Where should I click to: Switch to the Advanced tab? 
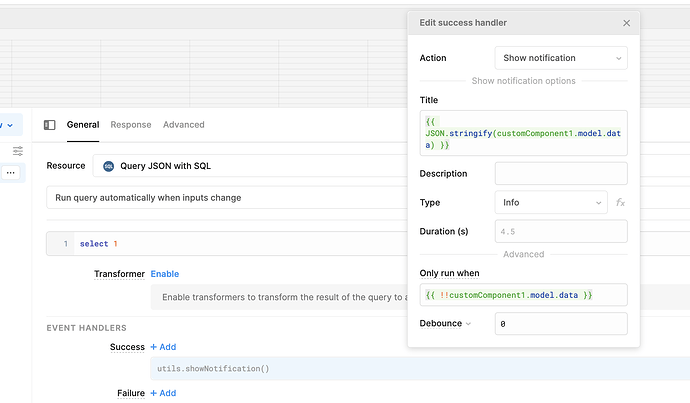184,125
